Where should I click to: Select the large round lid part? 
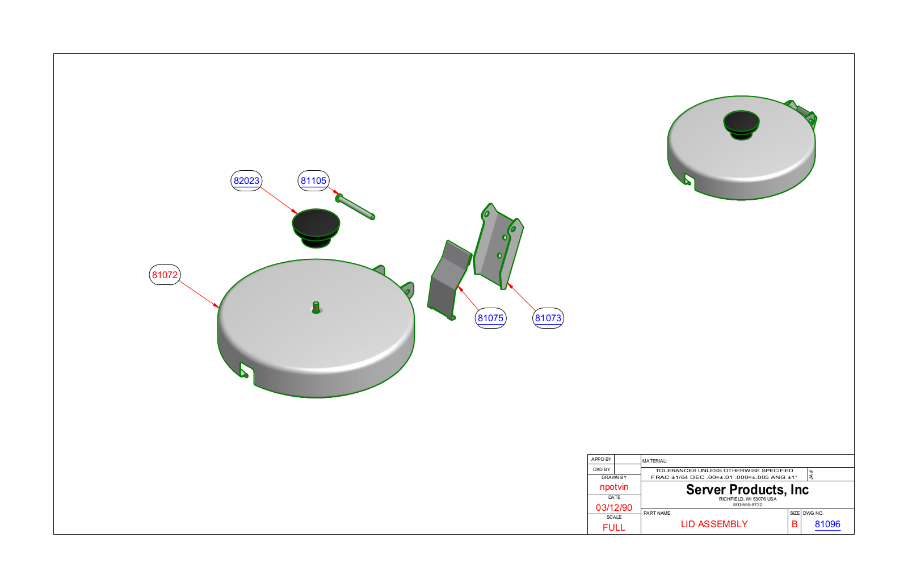tap(316, 329)
